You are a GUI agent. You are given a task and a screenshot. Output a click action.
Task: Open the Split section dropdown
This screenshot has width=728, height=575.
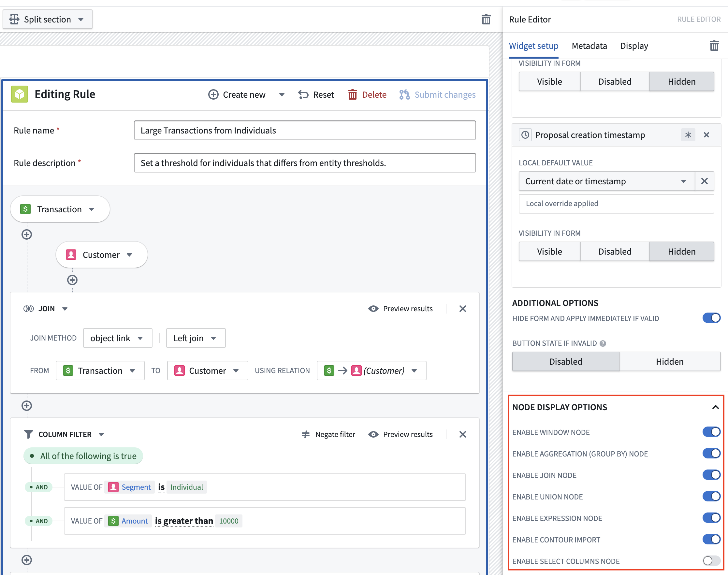click(48, 19)
